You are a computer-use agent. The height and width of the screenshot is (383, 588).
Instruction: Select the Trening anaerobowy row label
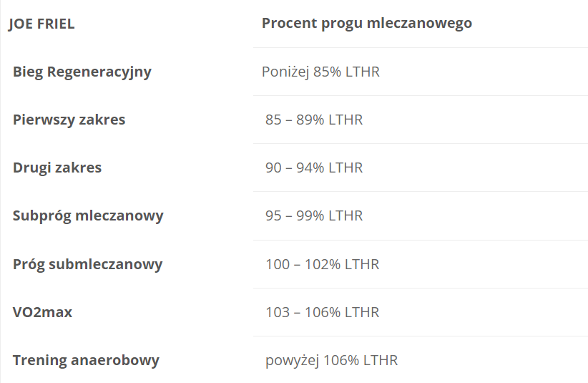pos(86,360)
